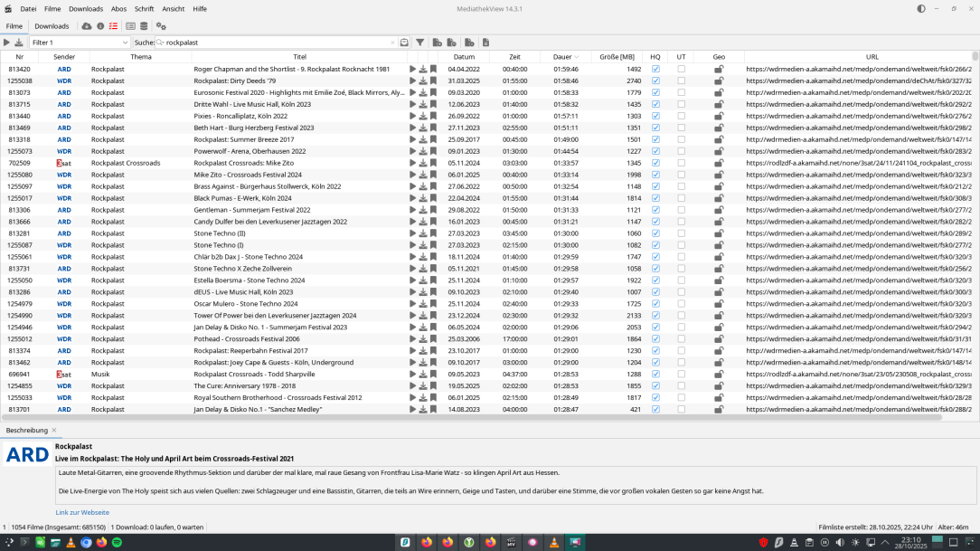Open the Datei menu
980x551 pixels.
(28, 9)
